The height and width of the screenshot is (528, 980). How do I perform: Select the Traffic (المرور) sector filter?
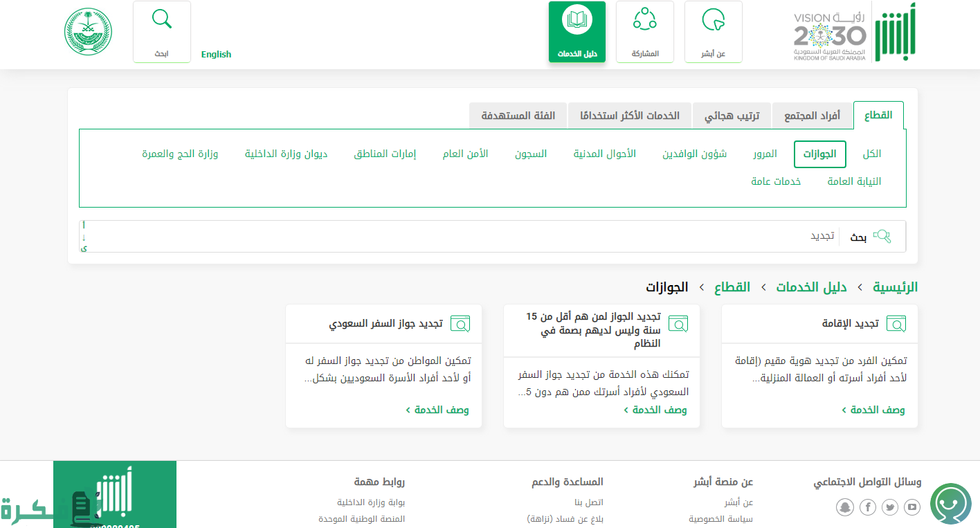pos(765,154)
